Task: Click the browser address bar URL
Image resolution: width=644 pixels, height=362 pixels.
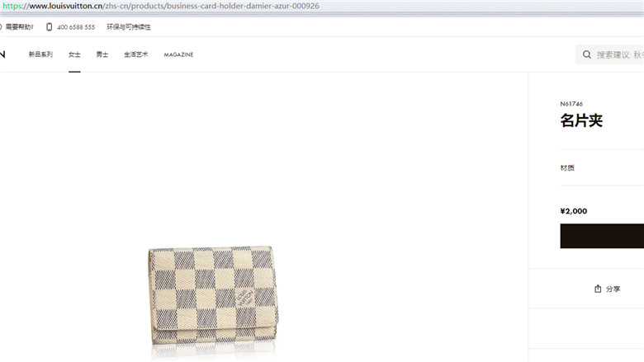Action: point(161,6)
